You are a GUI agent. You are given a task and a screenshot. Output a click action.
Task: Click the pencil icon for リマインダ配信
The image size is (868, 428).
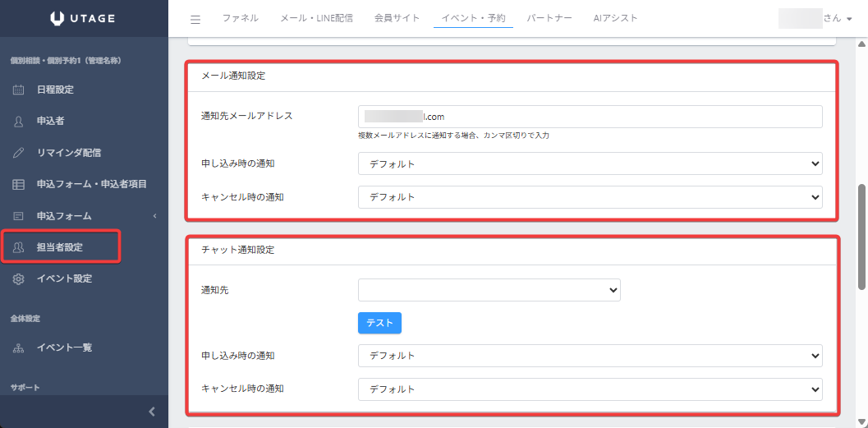(x=19, y=153)
